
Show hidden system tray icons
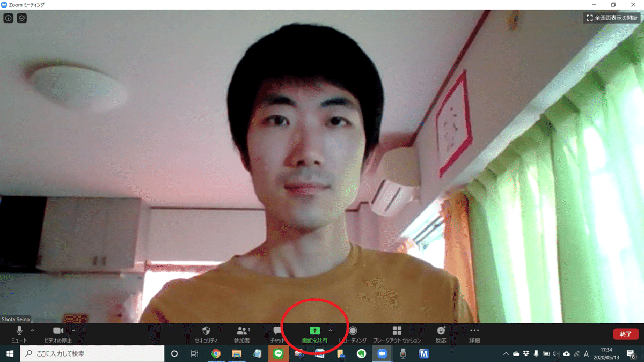(x=506, y=353)
